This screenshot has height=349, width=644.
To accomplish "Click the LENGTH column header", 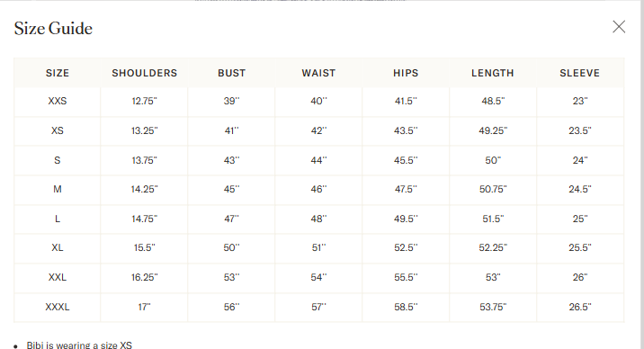I will [493, 73].
